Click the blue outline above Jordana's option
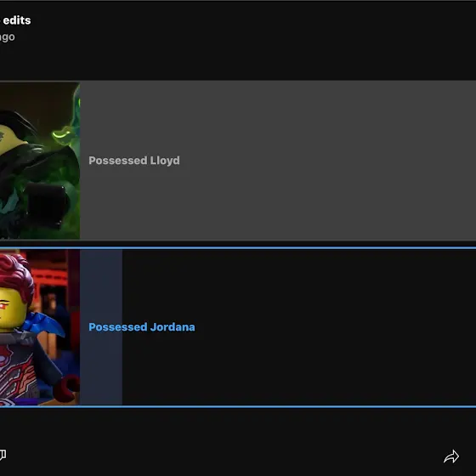 click(x=238, y=248)
